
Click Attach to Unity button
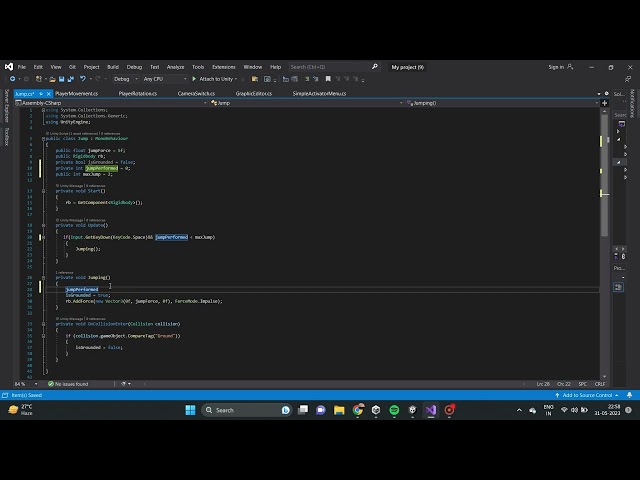[213, 79]
